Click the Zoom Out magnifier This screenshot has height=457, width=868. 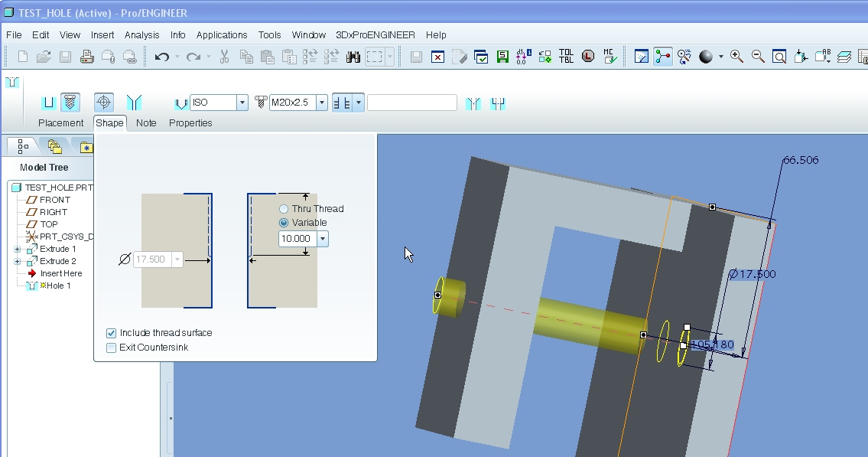point(758,56)
